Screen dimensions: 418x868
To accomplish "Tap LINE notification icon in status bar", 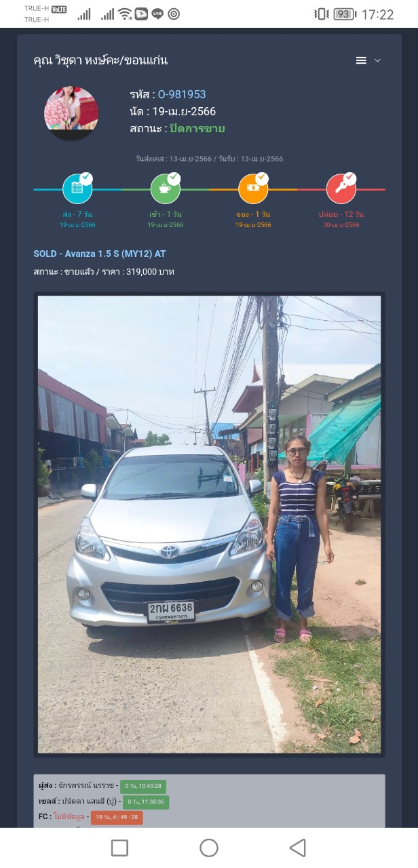I will tap(157, 14).
